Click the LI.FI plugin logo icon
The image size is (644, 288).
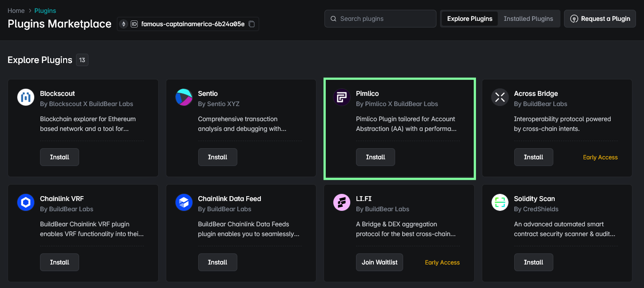pos(341,202)
